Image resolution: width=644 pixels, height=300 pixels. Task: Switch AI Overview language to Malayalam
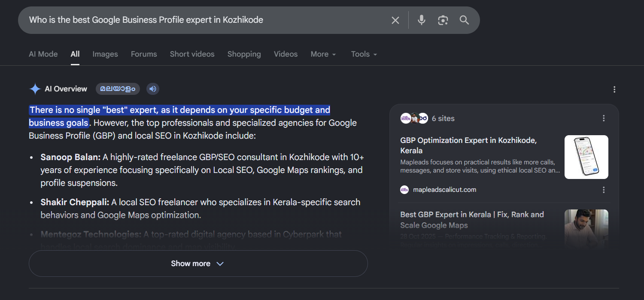pyautogui.click(x=118, y=89)
